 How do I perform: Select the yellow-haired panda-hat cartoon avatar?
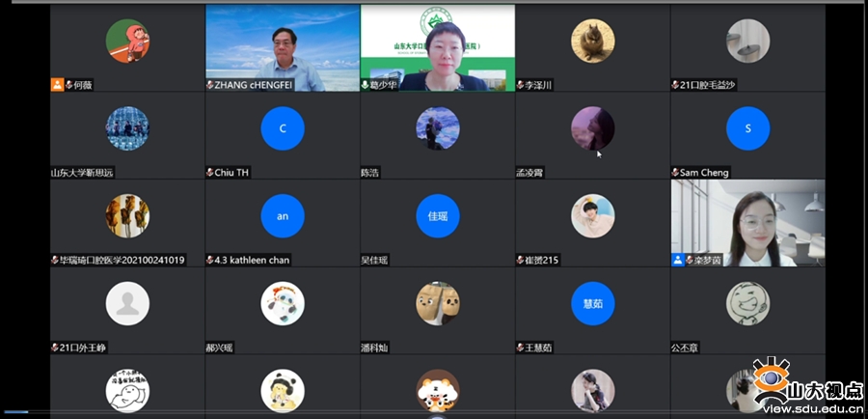pyautogui.click(x=283, y=391)
